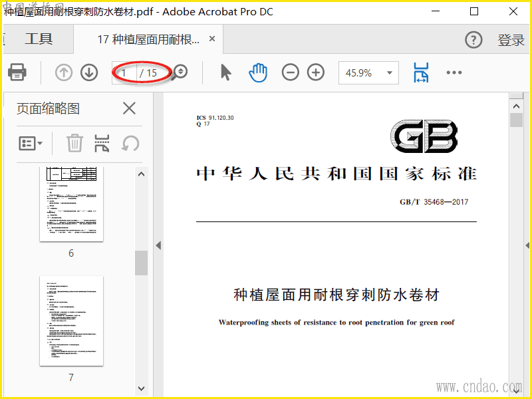The width and height of the screenshot is (532, 399).
Task: Click the Q 17 classification text
Action: (x=203, y=124)
